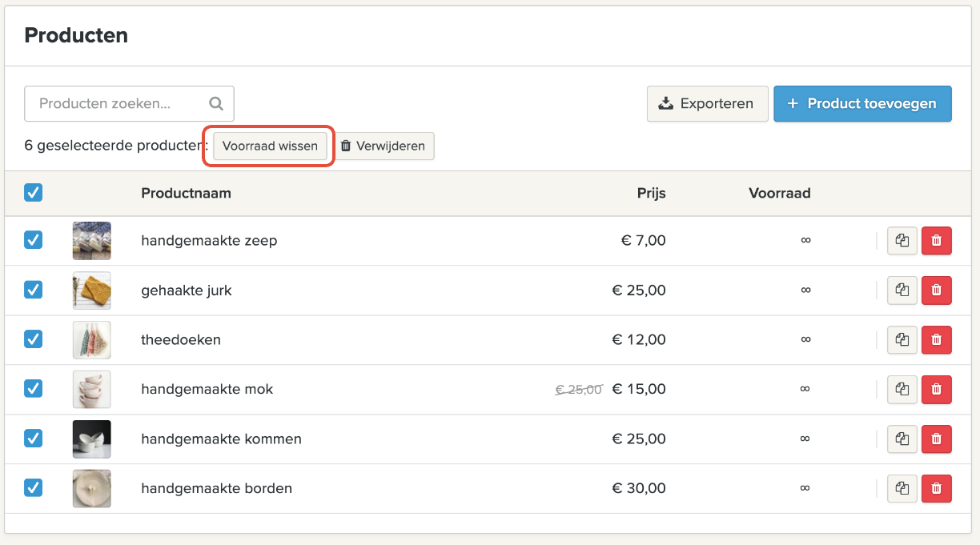
Task: Open the gehaakte jurk product name
Action: tap(187, 291)
